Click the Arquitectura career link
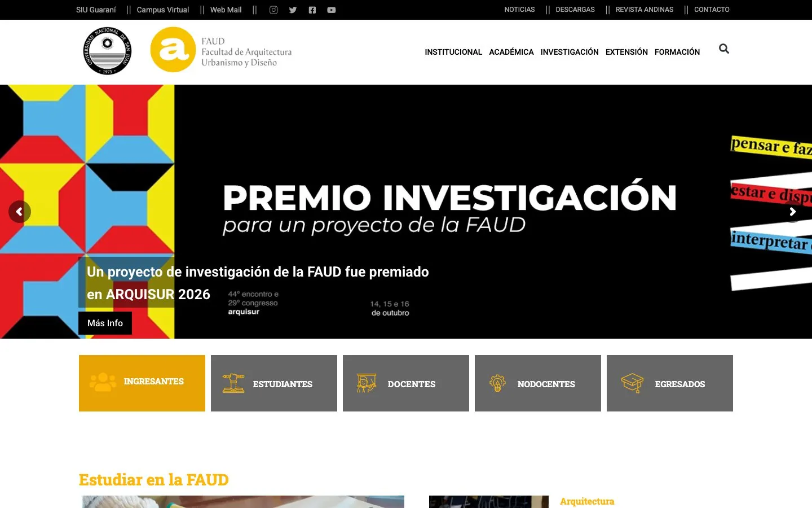812x508 pixels. [x=587, y=501]
